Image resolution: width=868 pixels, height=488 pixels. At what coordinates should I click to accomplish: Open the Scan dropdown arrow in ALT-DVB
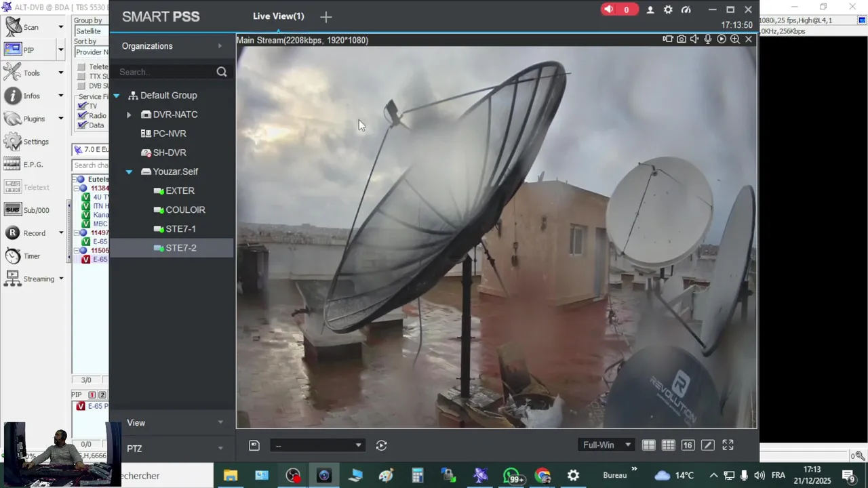coord(60,27)
